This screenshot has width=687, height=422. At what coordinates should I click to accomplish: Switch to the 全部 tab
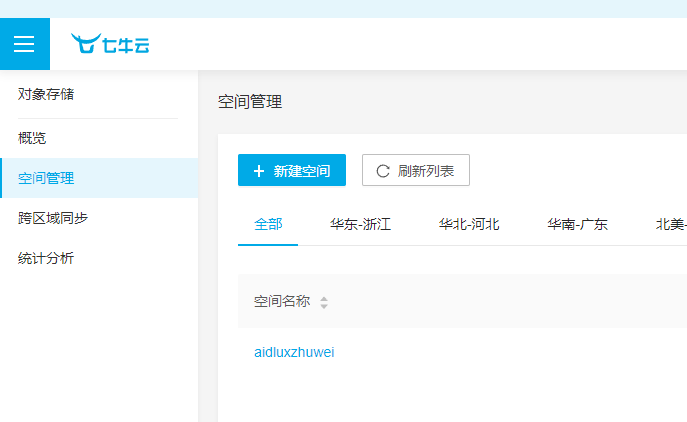coord(268,224)
